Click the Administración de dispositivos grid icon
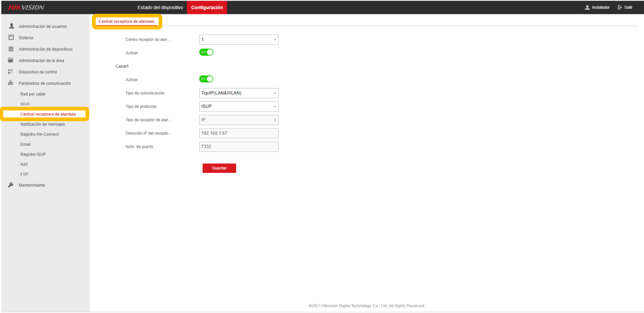644x313 pixels. click(x=11, y=49)
